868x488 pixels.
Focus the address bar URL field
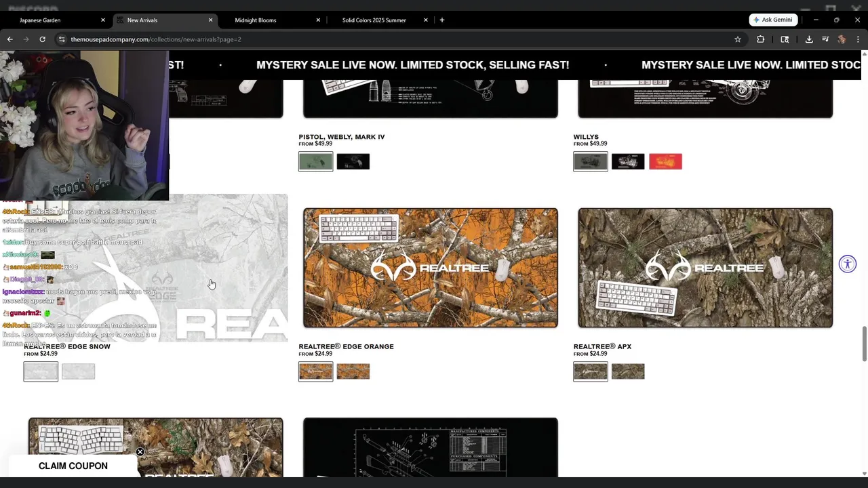(x=393, y=39)
